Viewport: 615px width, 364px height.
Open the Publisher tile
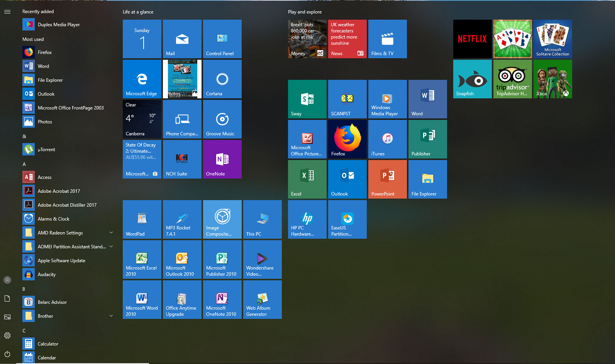pos(427,139)
